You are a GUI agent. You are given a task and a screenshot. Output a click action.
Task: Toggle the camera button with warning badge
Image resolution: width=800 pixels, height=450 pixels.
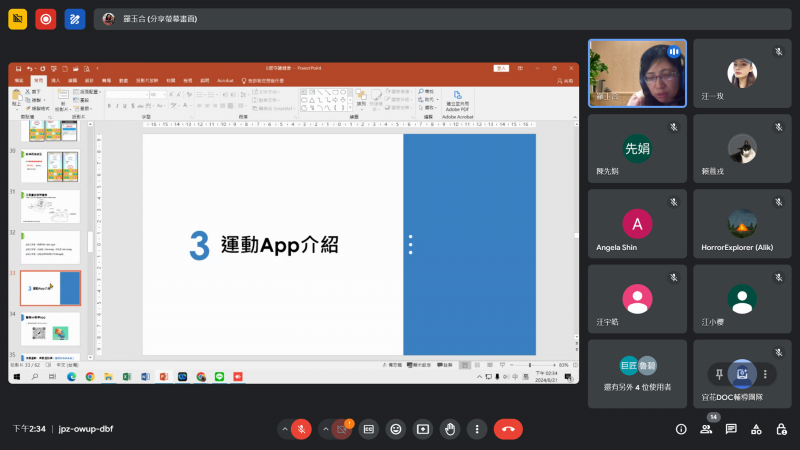click(342, 429)
